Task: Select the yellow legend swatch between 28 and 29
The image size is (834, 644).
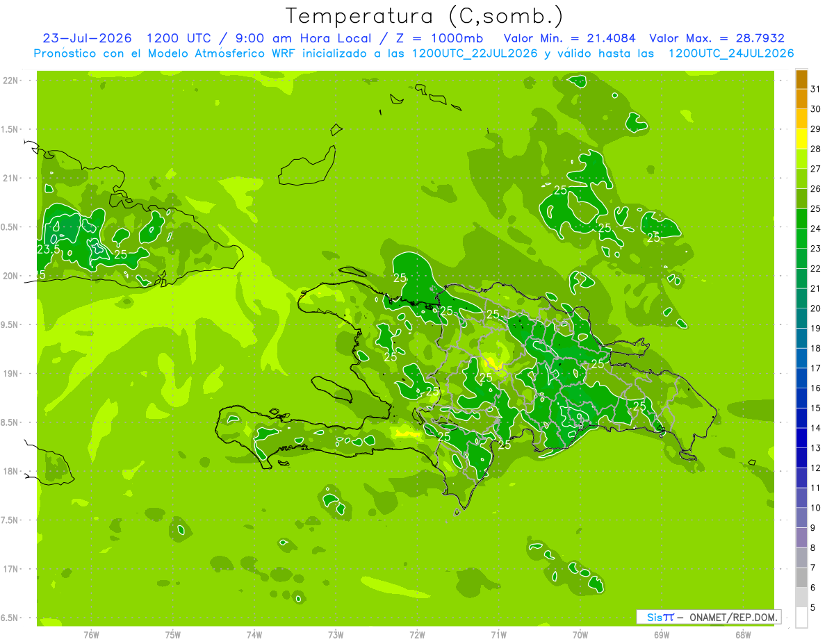Action: (x=801, y=139)
